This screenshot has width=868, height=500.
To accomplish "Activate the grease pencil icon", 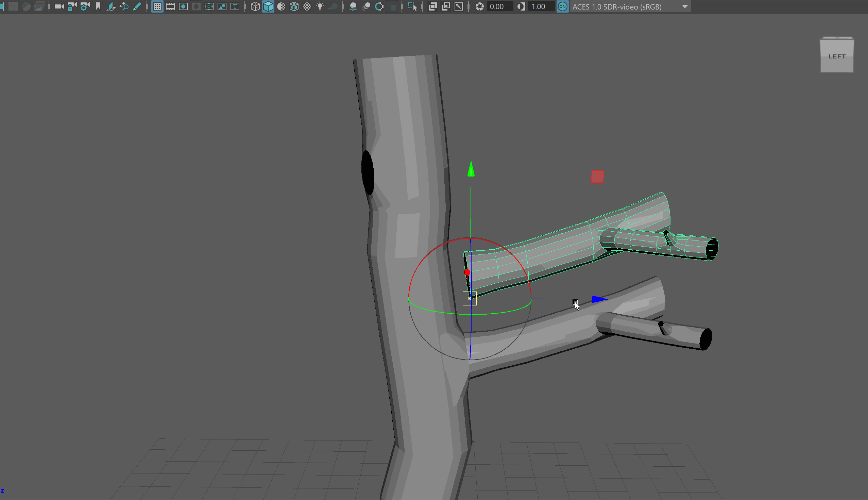I will pyautogui.click(x=137, y=6).
